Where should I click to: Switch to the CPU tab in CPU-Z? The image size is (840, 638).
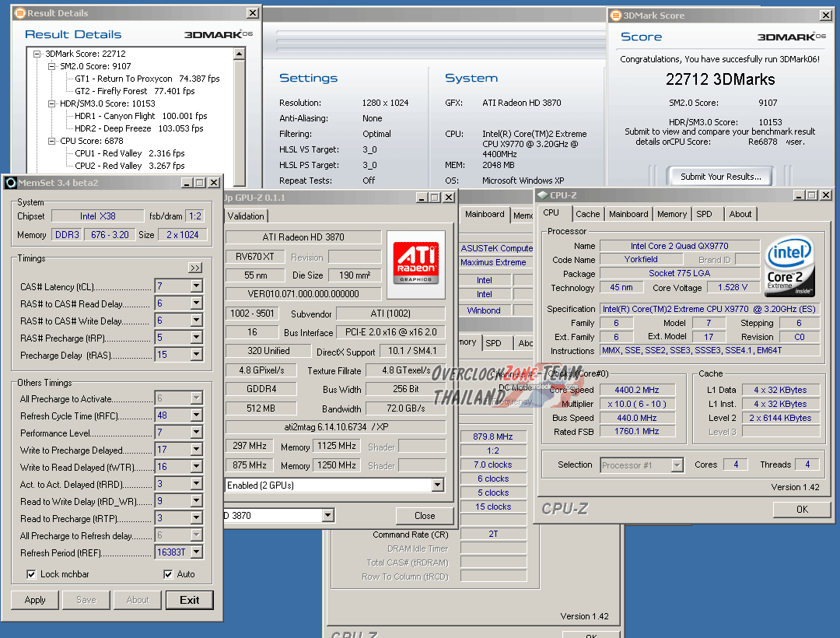[x=551, y=212]
